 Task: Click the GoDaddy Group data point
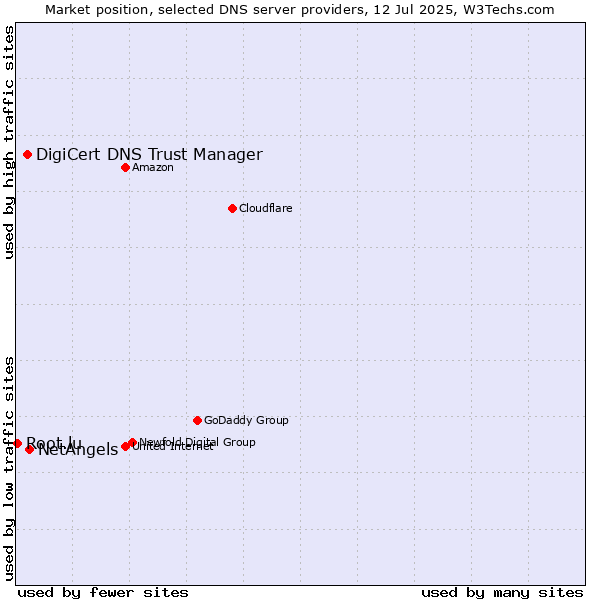point(197,421)
